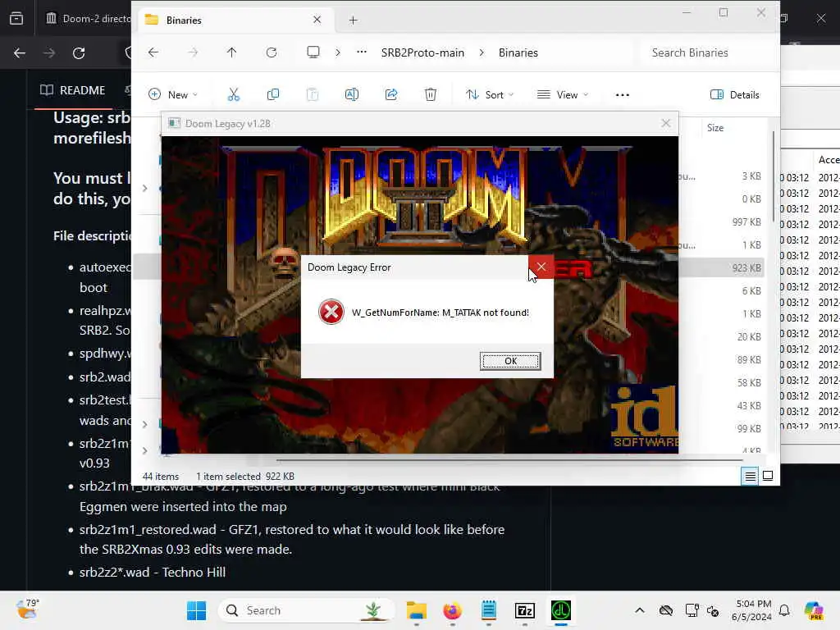Click the Copy icon in Explorer toolbar
The image size is (840, 630).
point(272,95)
